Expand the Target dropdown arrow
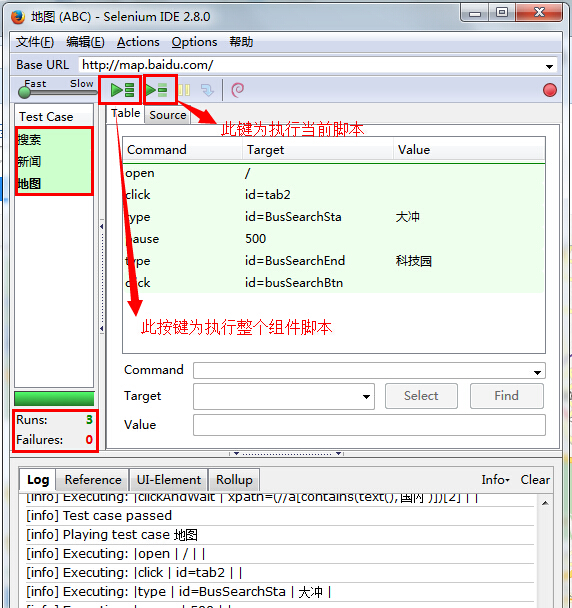The height and width of the screenshot is (608, 572). [366, 396]
